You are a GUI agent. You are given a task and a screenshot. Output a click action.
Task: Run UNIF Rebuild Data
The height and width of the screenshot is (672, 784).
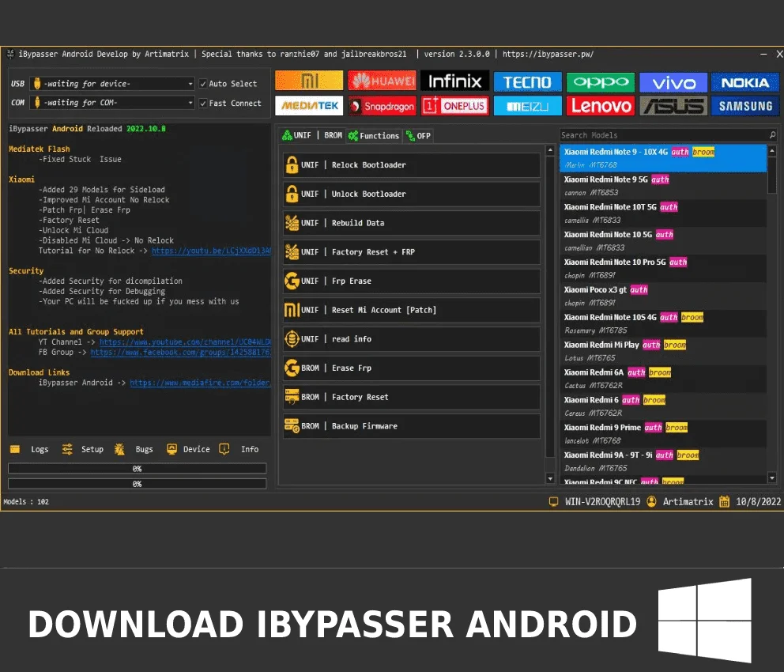[412, 223]
